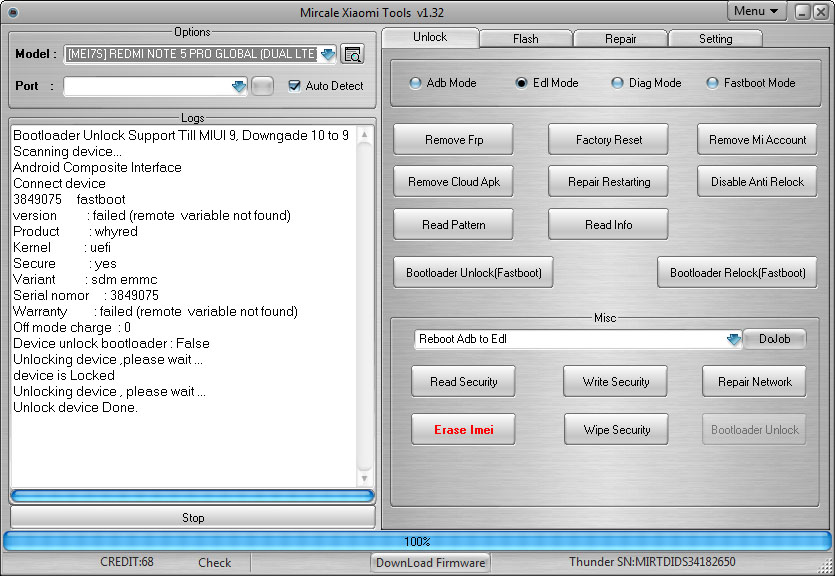Click the Stop button
Screen dimensions: 835x576
coord(193,517)
